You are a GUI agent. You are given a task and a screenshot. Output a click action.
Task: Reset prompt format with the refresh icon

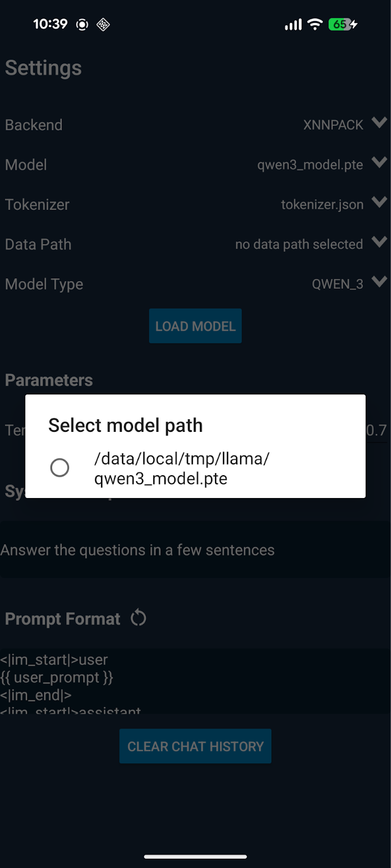[138, 618]
